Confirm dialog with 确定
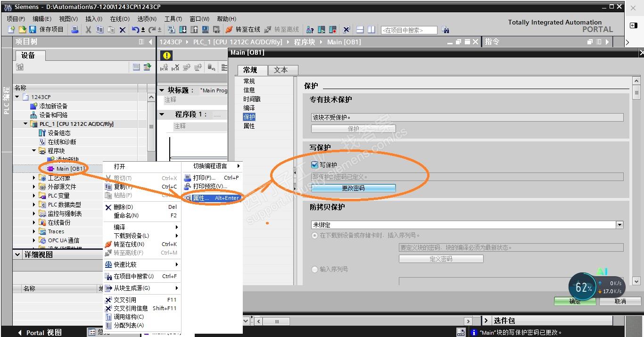The height and width of the screenshot is (337, 644). click(x=575, y=301)
